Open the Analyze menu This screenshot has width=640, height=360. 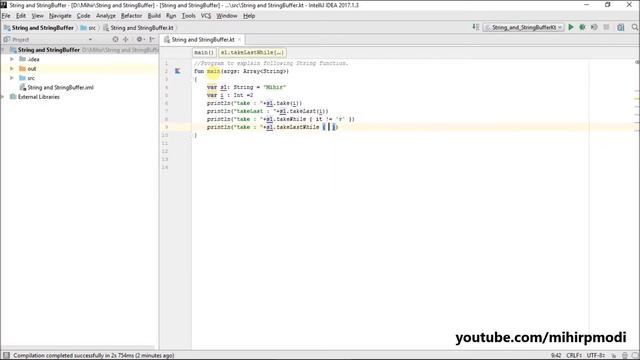click(x=106, y=16)
